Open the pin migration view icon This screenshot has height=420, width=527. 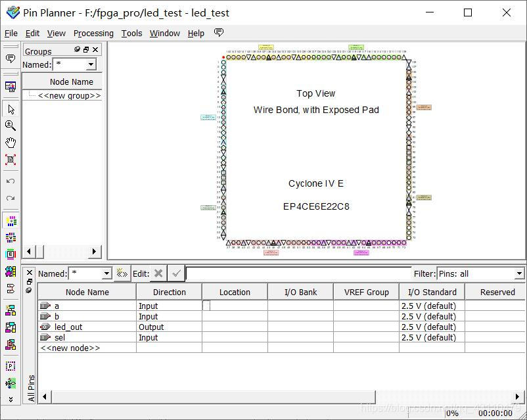coord(11,87)
